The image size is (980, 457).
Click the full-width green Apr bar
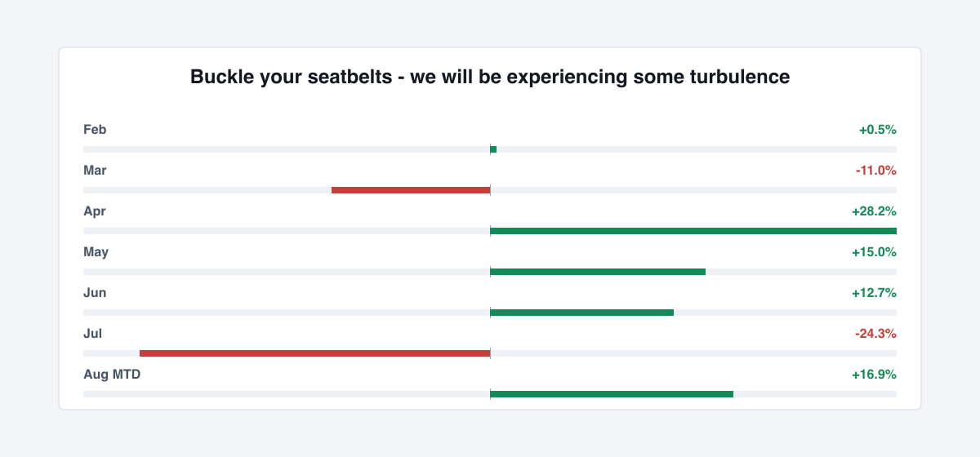click(x=693, y=231)
